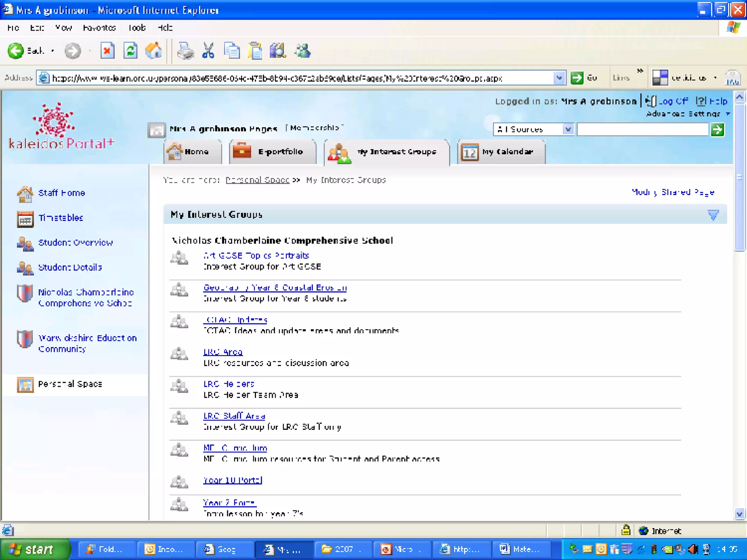Viewport: 747px width, 560px height.
Task: Click the Cut scissors toolbar icon
Action: (x=208, y=51)
